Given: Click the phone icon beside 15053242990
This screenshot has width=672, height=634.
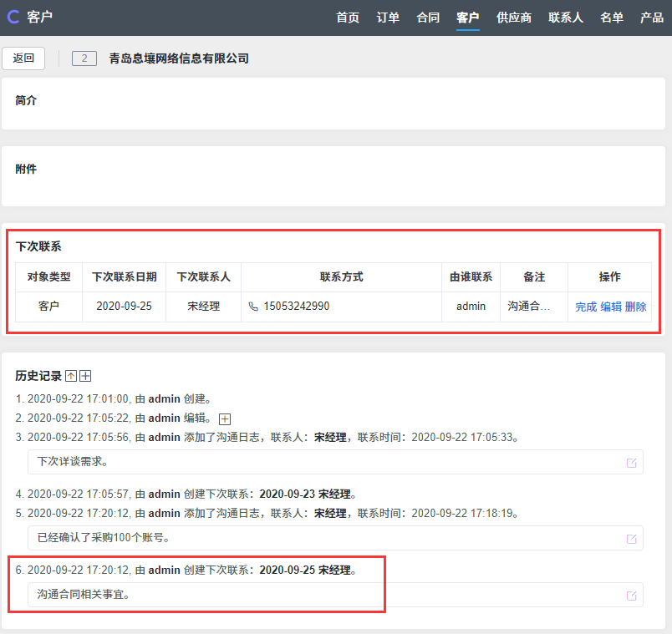Looking at the screenshot, I should click(x=253, y=307).
